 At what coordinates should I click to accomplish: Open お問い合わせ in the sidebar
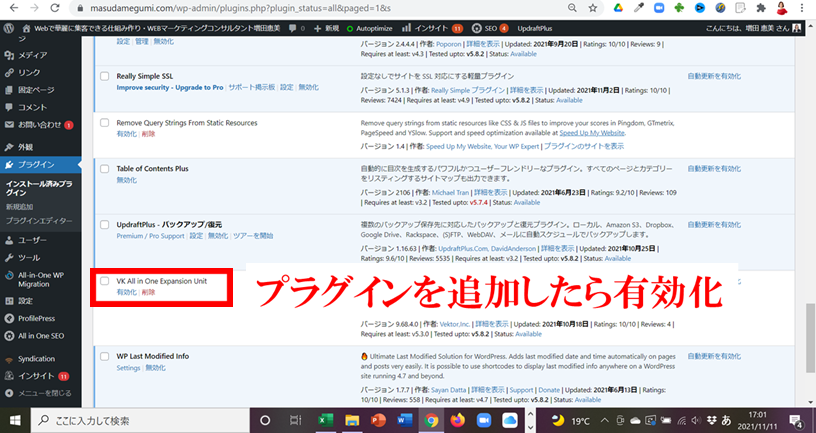click(40, 124)
